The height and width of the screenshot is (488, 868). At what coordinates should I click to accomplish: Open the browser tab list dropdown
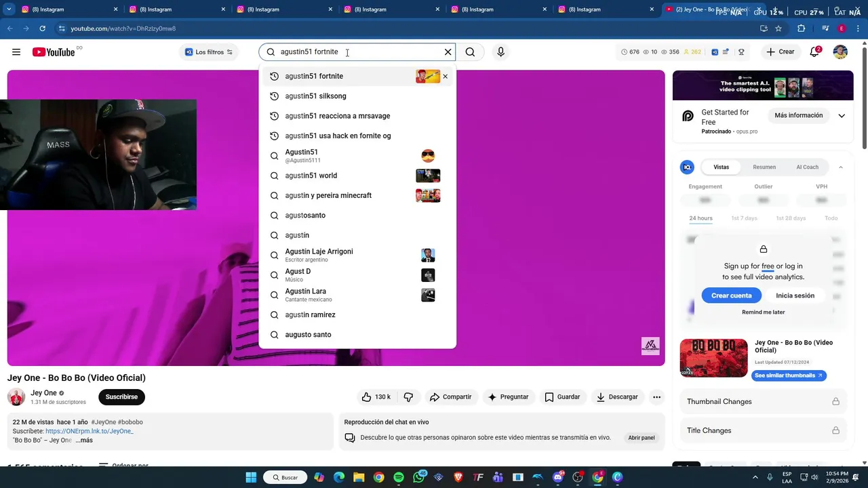(9, 9)
